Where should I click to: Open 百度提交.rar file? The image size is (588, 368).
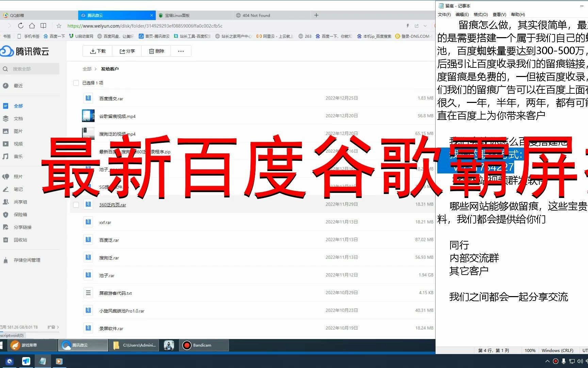(111, 98)
